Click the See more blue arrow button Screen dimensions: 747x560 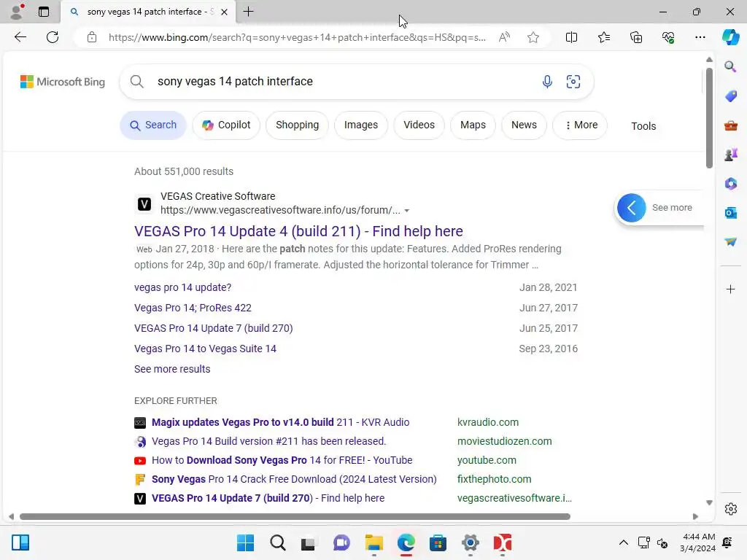(x=631, y=208)
